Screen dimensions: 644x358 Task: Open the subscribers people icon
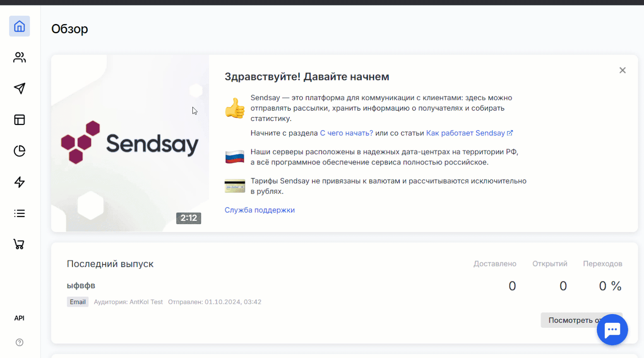click(x=19, y=58)
